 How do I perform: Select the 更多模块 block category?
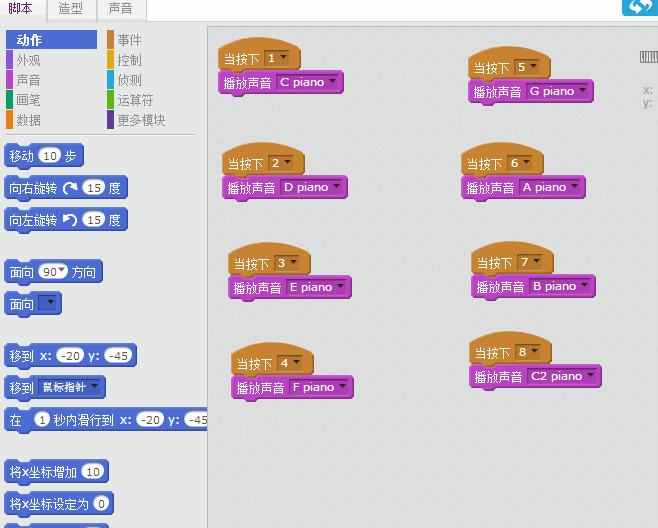141,120
